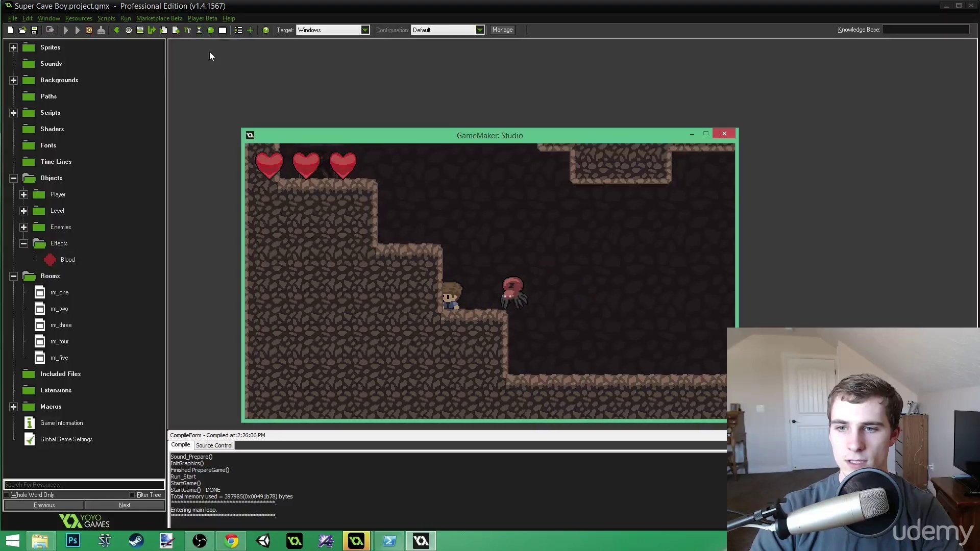980x551 pixels.
Task: Create a script with document icon
Action: [x=164, y=30]
